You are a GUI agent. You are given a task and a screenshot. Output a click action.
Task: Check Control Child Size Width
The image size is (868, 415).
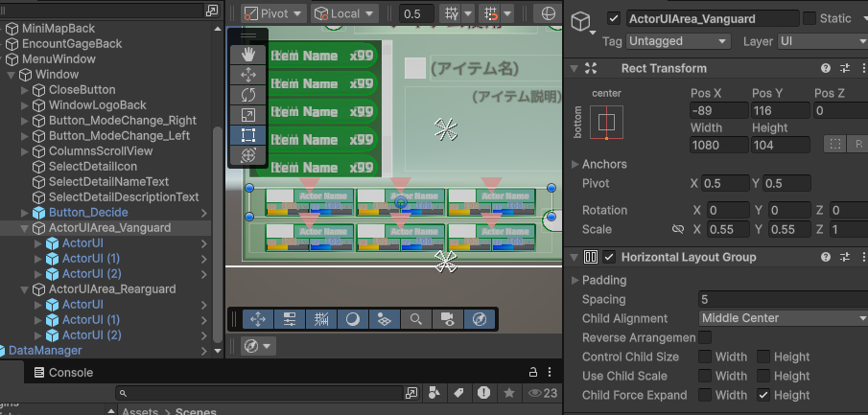click(705, 357)
